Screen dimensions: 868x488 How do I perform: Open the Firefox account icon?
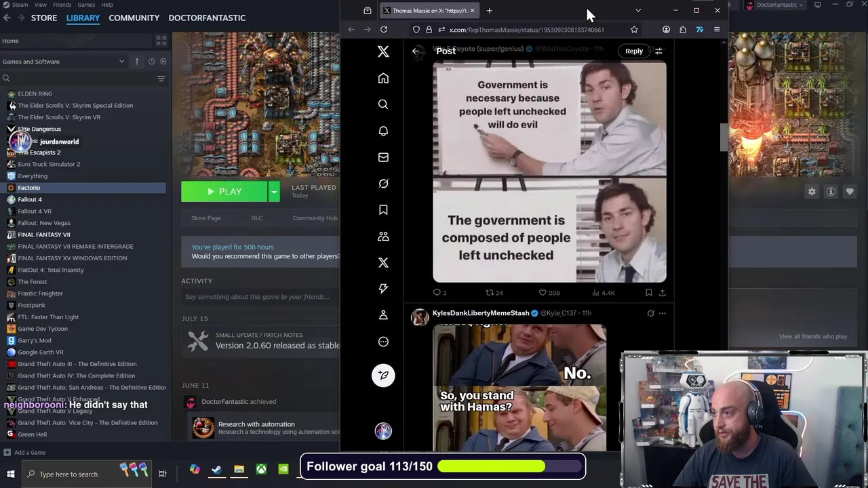click(x=666, y=29)
